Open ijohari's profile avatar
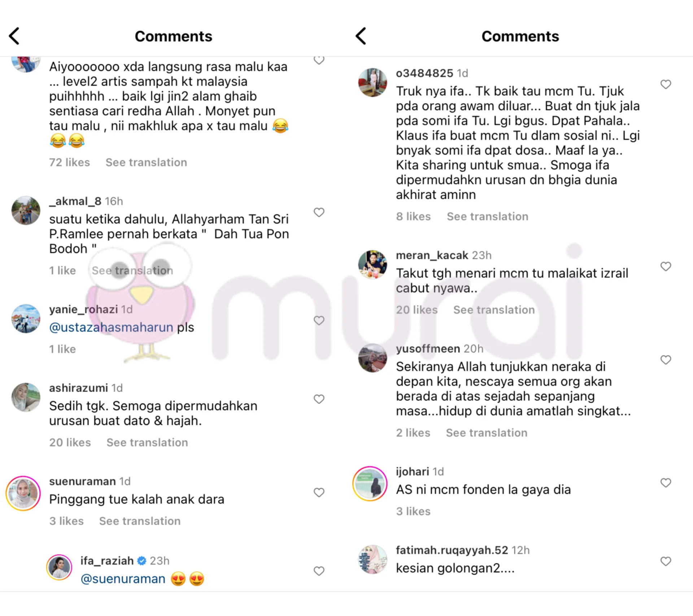This screenshot has height=616, width=693. coord(370,484)
